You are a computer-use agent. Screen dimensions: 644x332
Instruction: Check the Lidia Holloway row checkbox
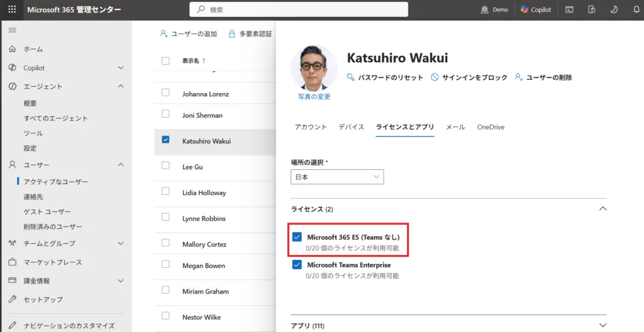coord(165,192)
